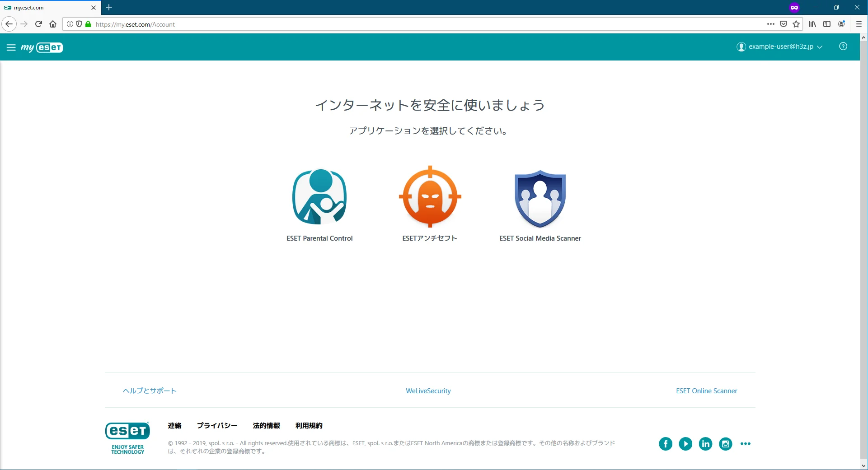This screenshot has width=868, height=470.
Task: Launch the ESET Anti-Theft target icon
Action: pos(430,197)
